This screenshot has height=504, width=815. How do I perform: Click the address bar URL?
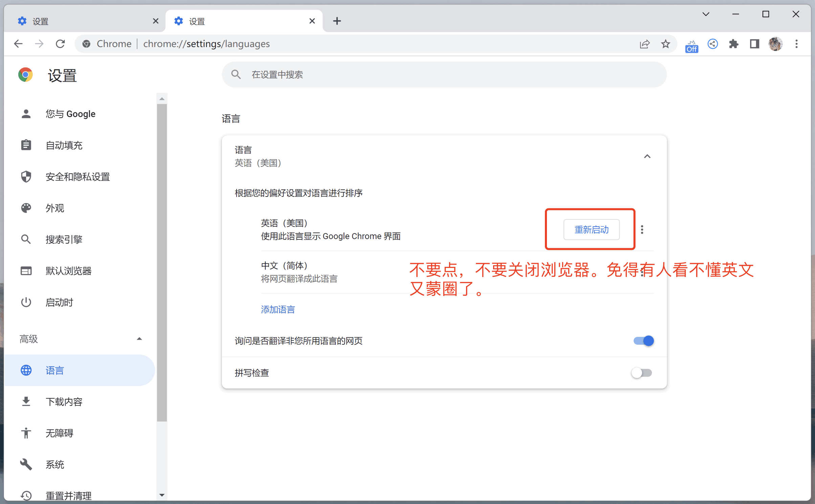click(x=206, y=44)
